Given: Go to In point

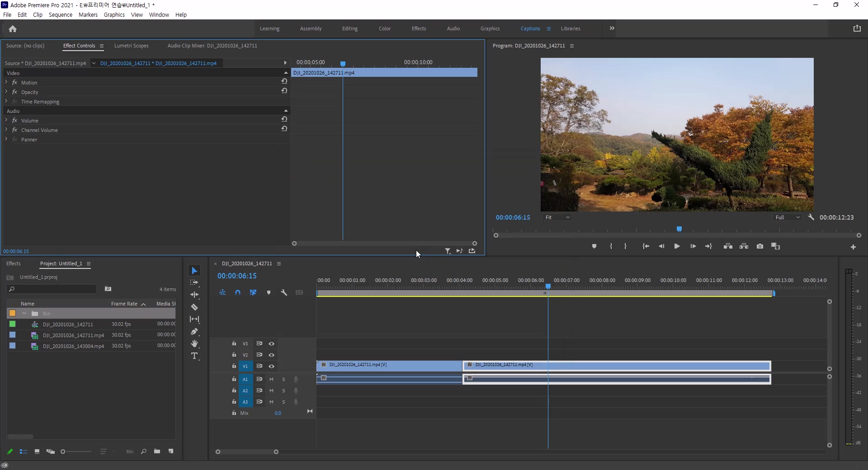Looking at the screenshot, I should pos(646,246).
